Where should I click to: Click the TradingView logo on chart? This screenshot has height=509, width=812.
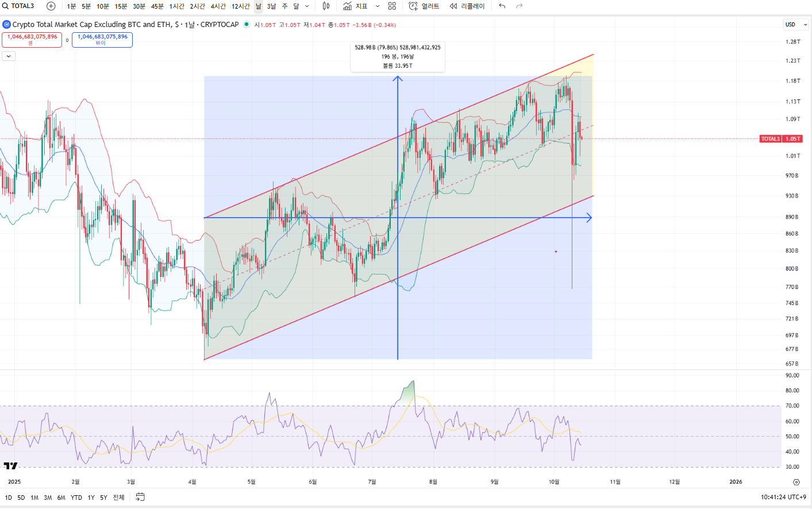click(10, 465)
